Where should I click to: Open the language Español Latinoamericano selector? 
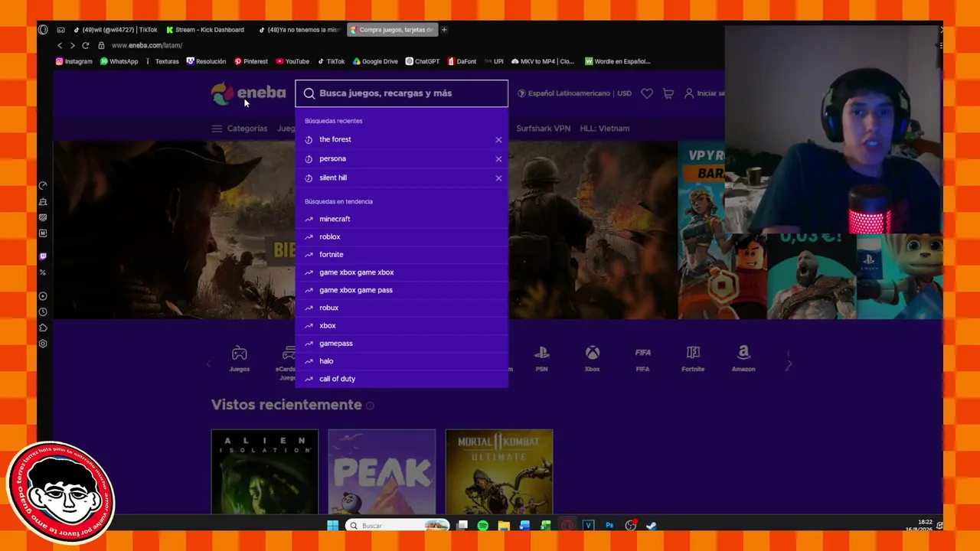pos(575,93)
